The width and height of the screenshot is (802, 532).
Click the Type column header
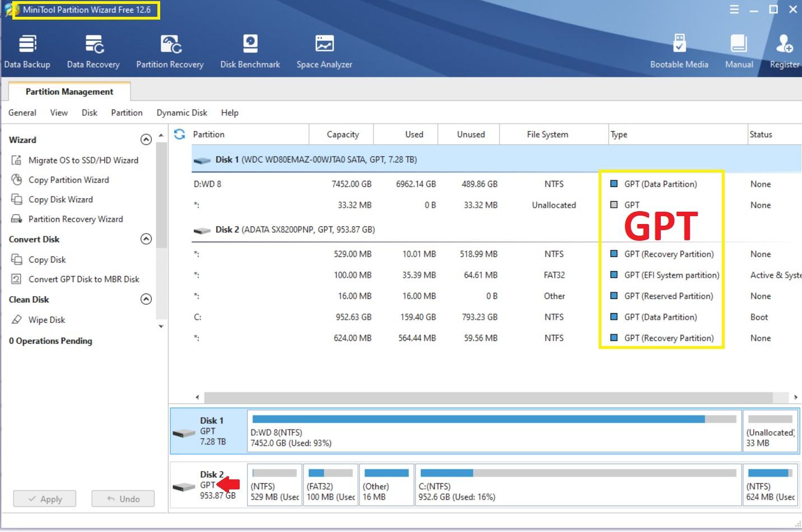(678, 134)
